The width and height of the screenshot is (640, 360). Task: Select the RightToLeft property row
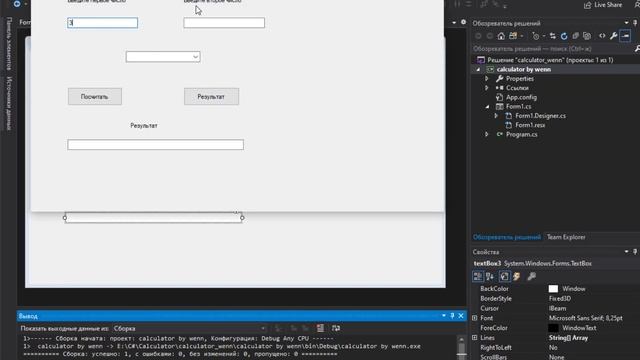click(x=556, y=347)
